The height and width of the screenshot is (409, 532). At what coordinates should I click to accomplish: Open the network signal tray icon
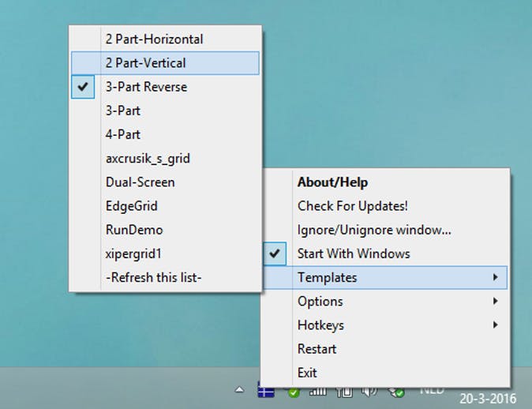(x=318, y=392)
